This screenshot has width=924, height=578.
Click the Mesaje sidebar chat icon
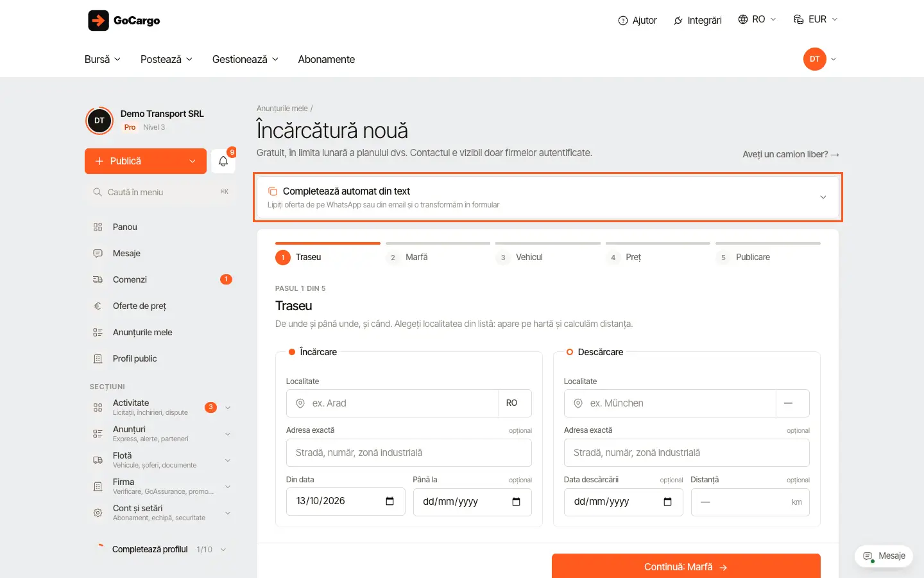click(x=98, y=253)
